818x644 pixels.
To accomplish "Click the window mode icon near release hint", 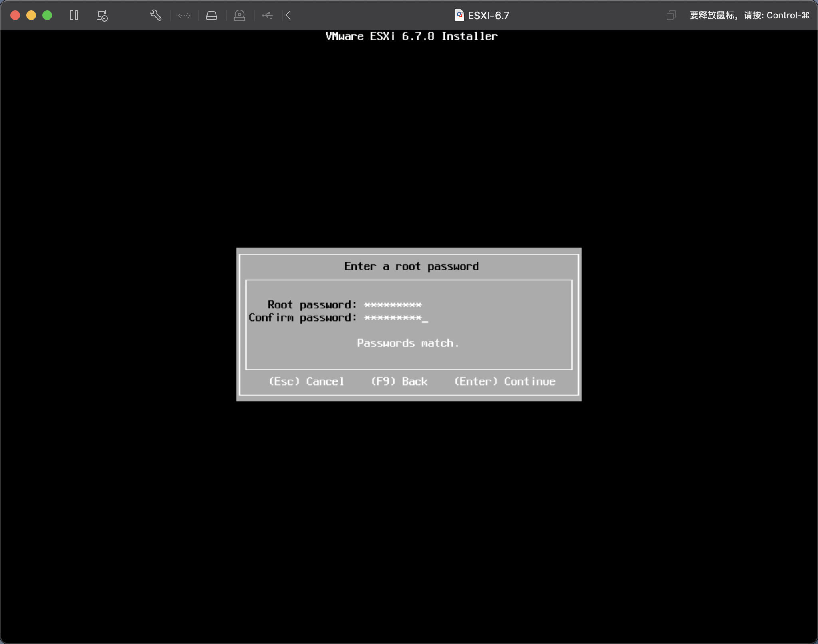I will click(x=671, y=16).
